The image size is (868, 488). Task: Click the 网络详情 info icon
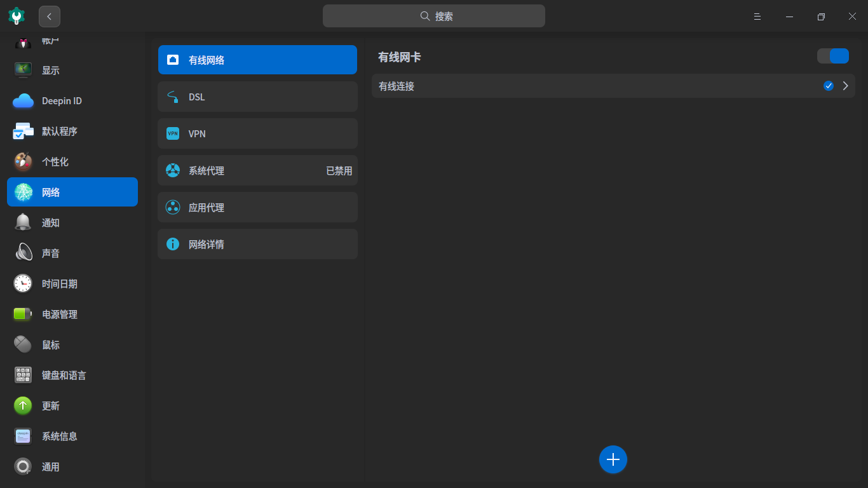[x=173, y=244]
